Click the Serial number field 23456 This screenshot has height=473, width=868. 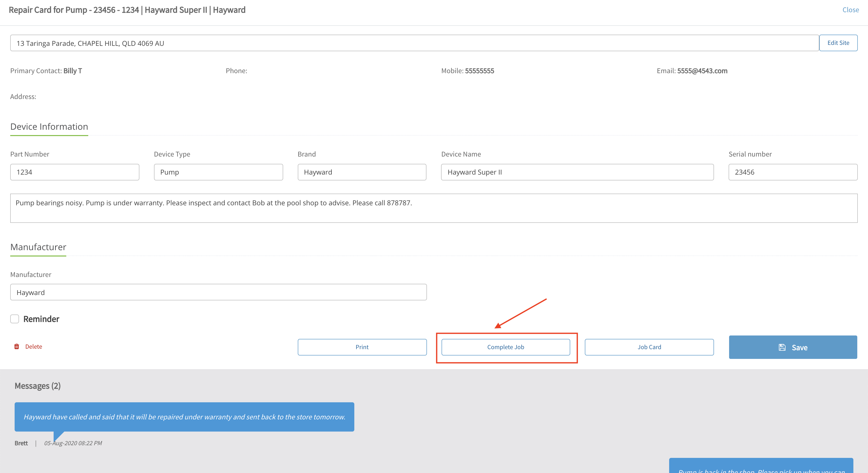(x=793, y=172)
